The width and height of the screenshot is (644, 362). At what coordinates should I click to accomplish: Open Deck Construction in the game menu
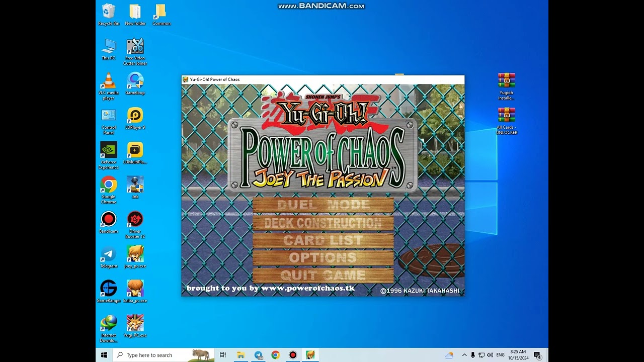click(x=323, y=223)
